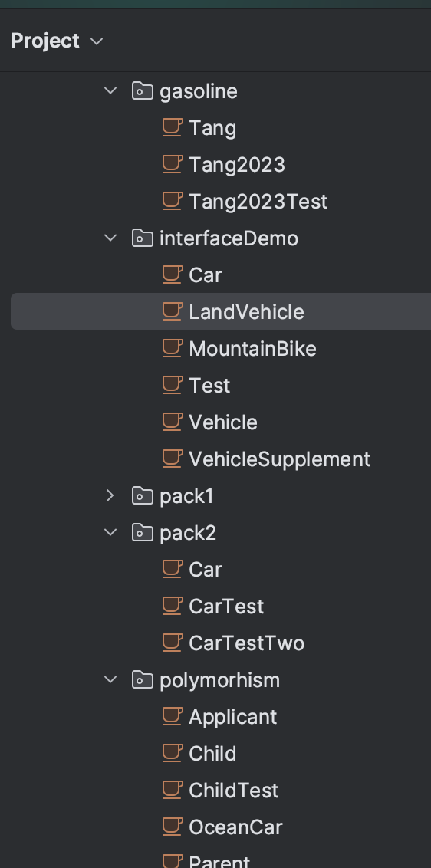Select Vehicle under interfaceDemo
Screen dimensions: 431x868
coord(222,422)
